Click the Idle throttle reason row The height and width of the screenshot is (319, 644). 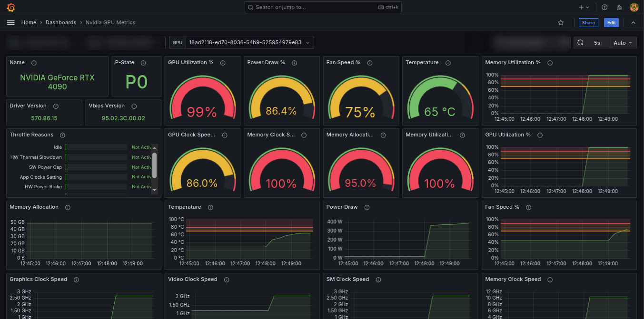[81, 147]
